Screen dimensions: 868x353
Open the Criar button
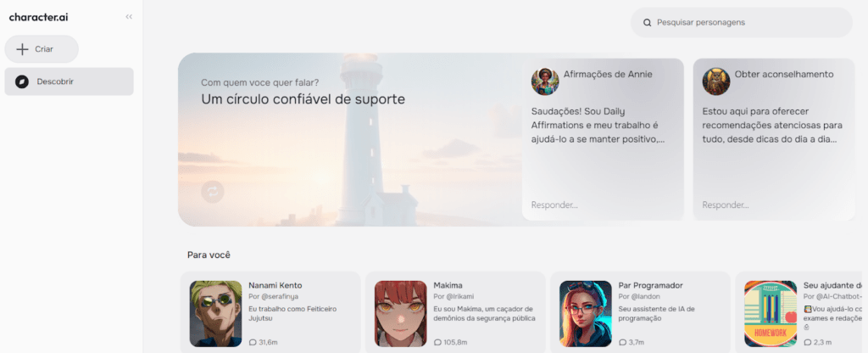coord(42,49)
